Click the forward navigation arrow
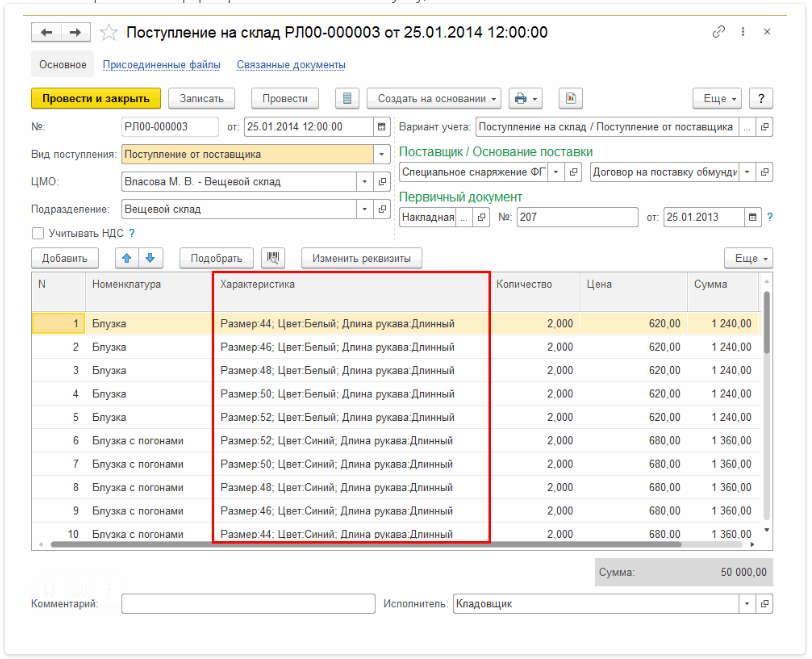This screenshot has width=812, height=659. point(74,33)
